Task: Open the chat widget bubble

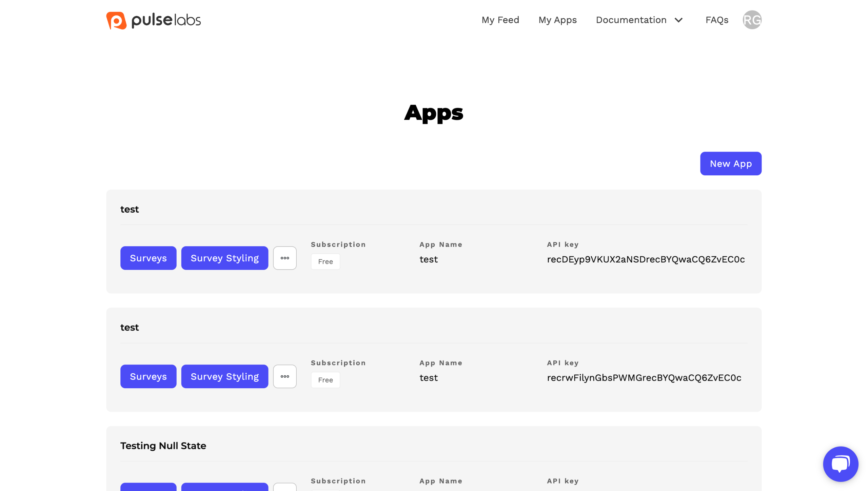Action: pyautogui.click(x=840, y=464)
